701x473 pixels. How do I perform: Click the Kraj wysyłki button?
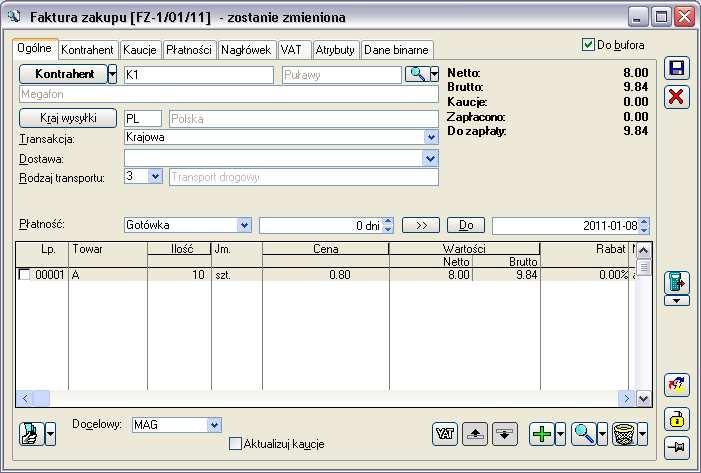tap(68, 118)
